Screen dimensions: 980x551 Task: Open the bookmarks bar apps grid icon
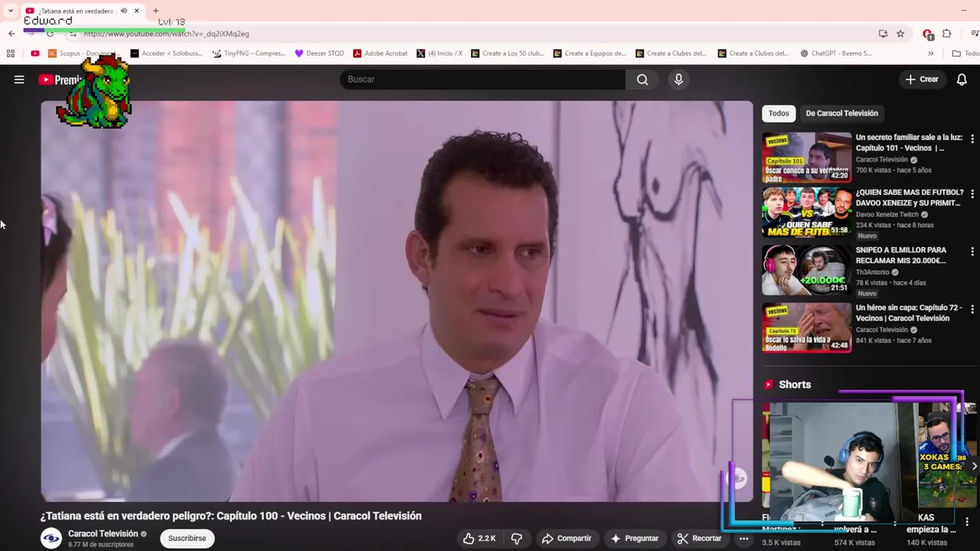tap(11, 54)
